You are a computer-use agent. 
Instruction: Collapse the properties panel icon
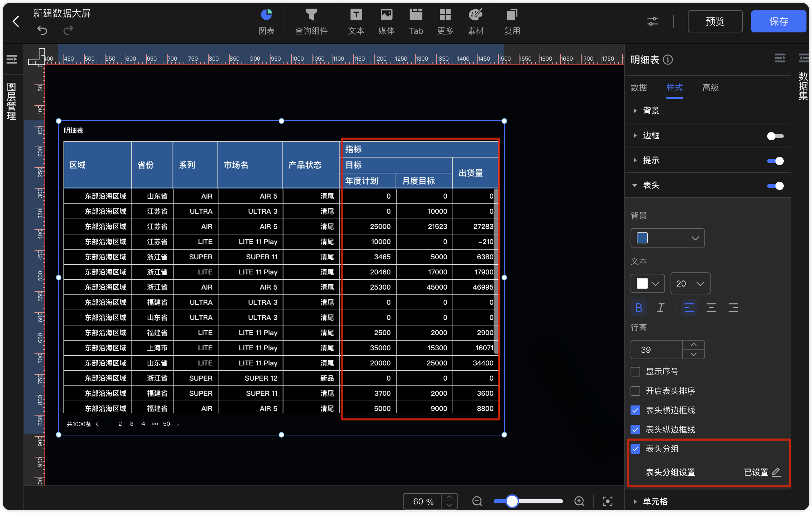[780, 58]
